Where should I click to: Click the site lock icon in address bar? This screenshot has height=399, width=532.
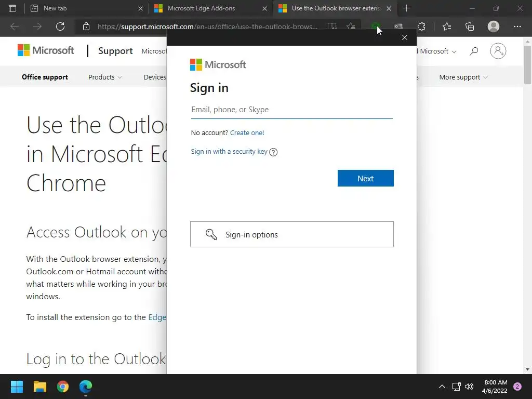coord(86,26)
